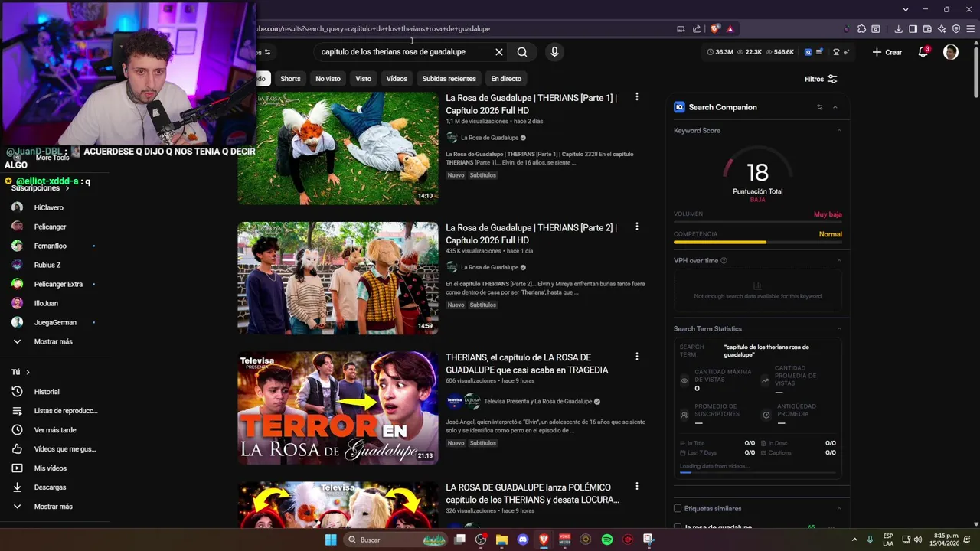This screenshot has height=551, width=980.
Task: Collapse the Search Companion panel
Action: (835, 107)
